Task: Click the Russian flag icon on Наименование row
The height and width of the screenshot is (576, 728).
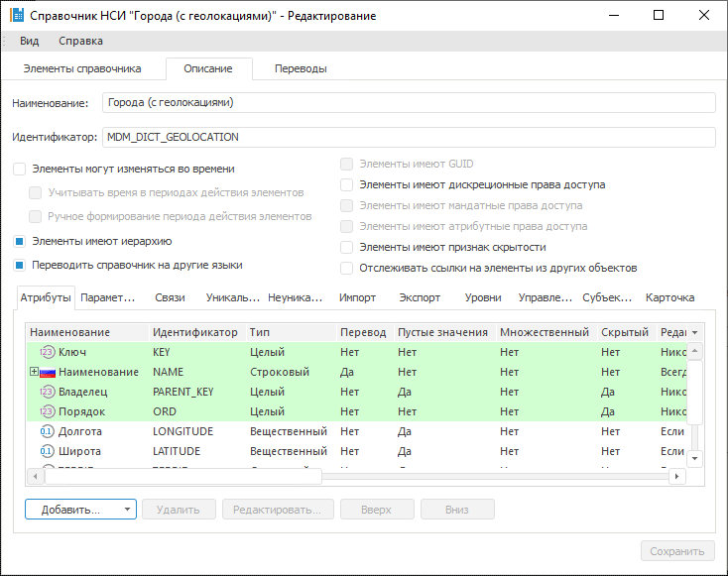Action: 47,372
